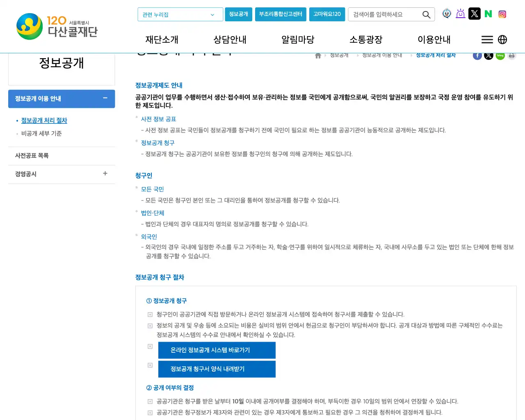Click the 120 다산콜재단 logo
The width and height of the screenshot is (525, 420).
tap(57, 26)
